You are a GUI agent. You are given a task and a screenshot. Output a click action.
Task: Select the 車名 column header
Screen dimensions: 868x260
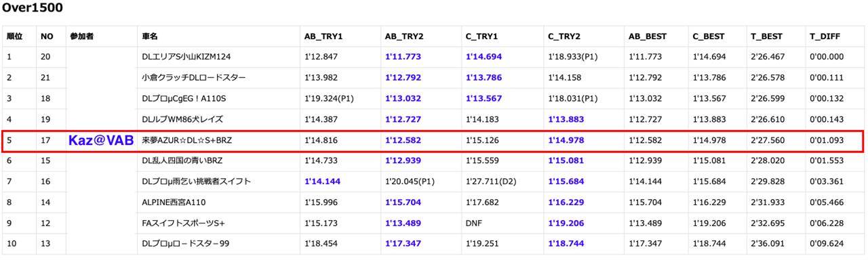click(150, 37)
